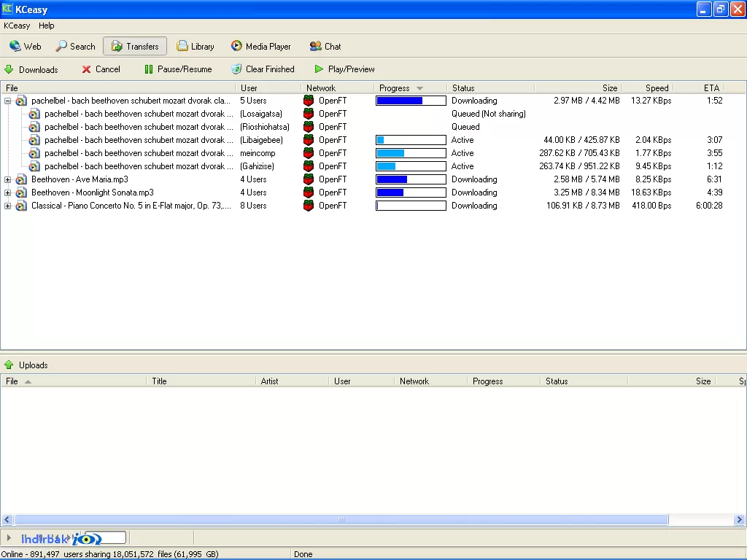Screen dimensions: 747x560
Task: Click the "Queued (Not sharing)" status
Action: (x=489, y=114)
